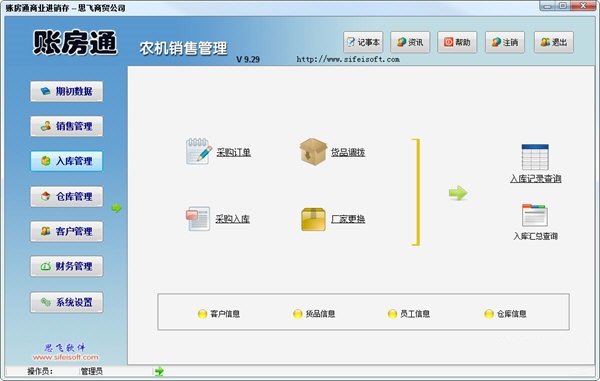Open http://www.sifeisoft.com URL in the header

click(x=348, y=59)
